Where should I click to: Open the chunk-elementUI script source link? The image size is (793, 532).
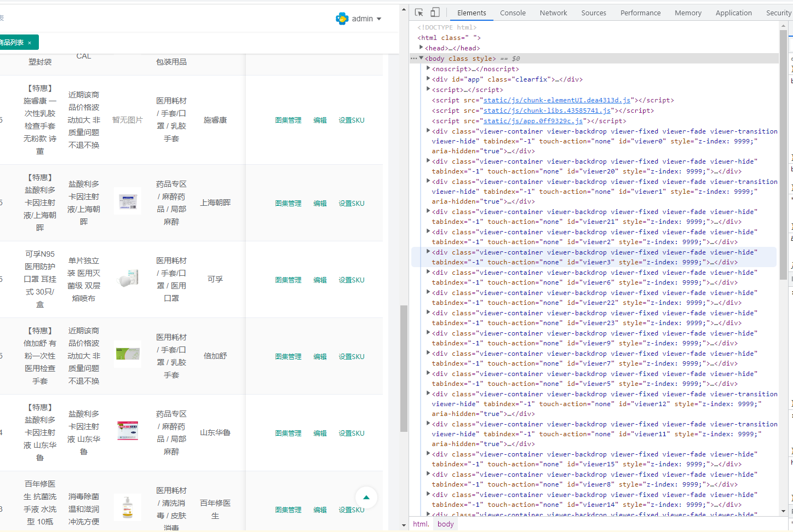pyautogui.click(x=556, y=100)
